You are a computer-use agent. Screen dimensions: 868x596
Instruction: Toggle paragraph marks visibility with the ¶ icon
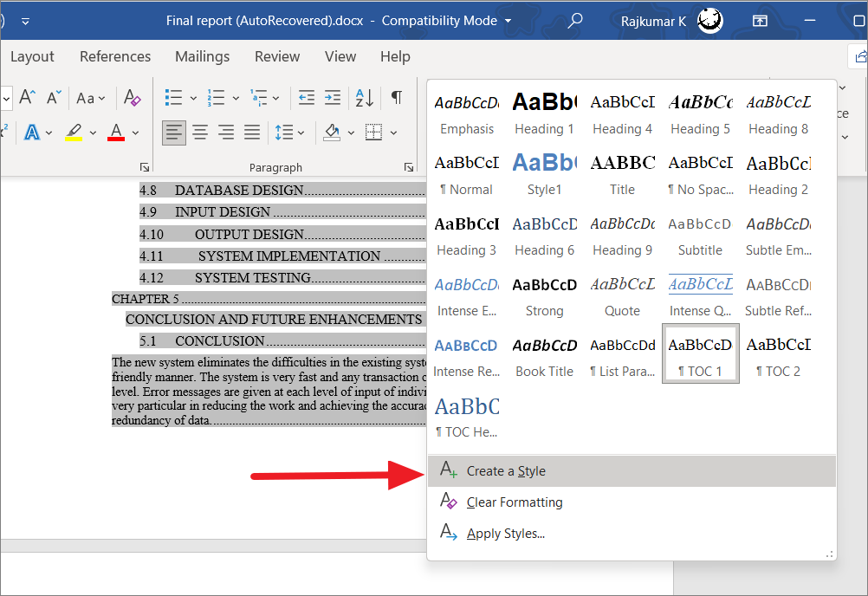[396, 98]
